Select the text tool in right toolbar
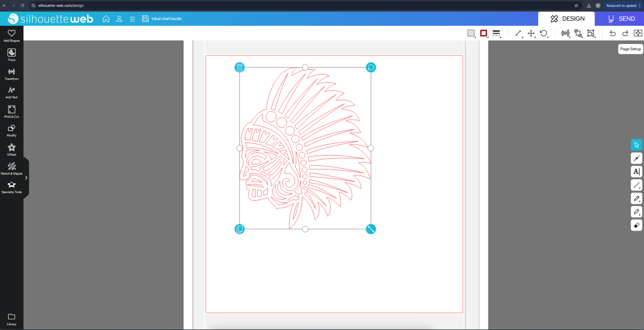This screenshot has height=330, width=644. click(x=636, y=172)
